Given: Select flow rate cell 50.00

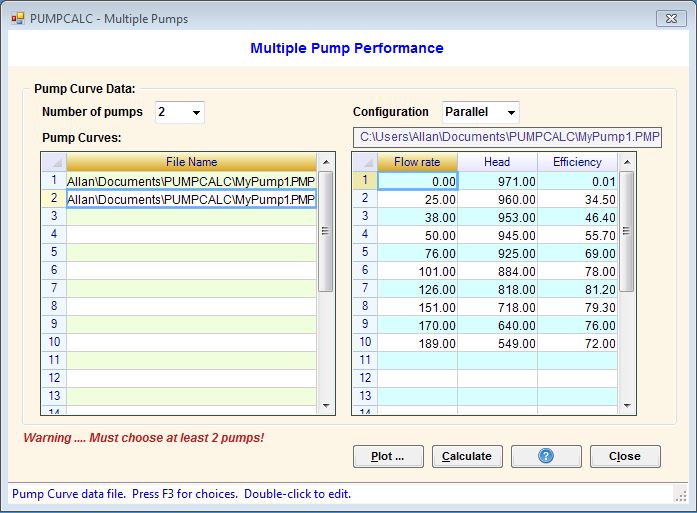Looking at the screenshot, I should [x=417, y=235].
